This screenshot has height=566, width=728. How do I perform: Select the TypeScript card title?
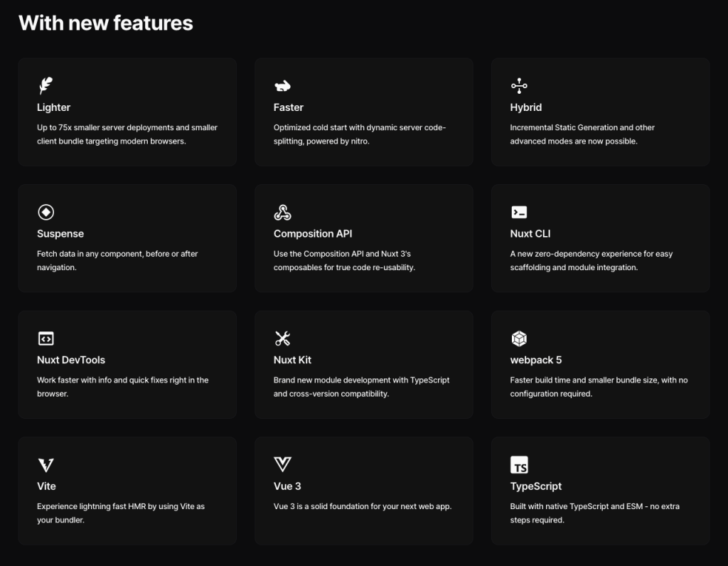tap(536, 486)
